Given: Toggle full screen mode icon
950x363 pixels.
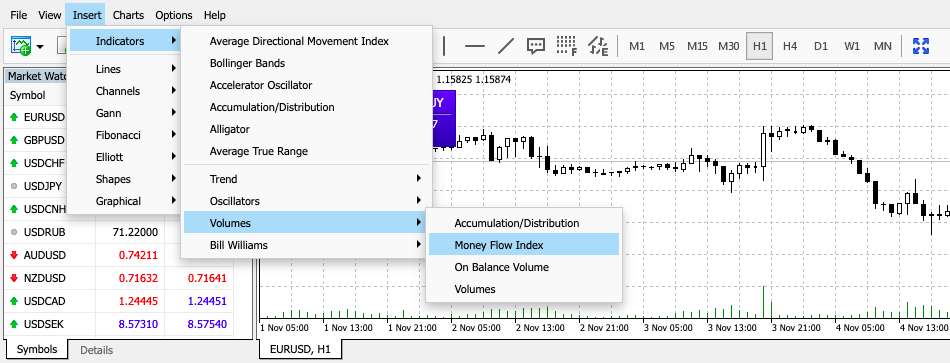Looking at the screenshot, I should (x=920, y=46).
